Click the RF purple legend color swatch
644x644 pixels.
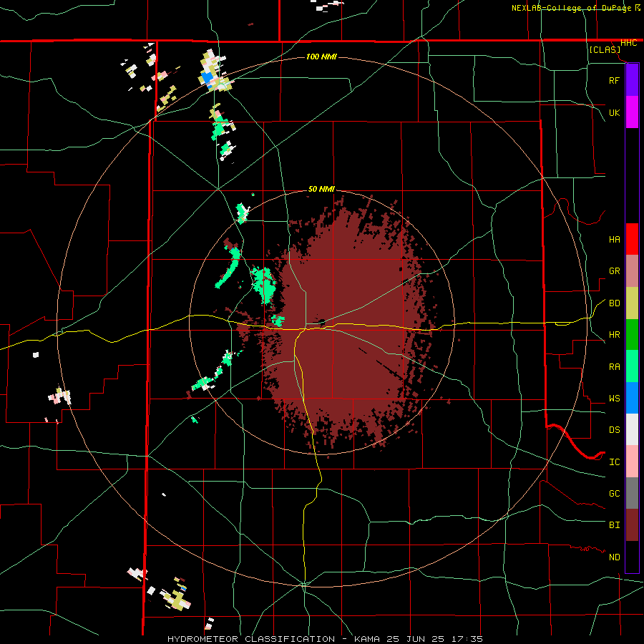(632, 79)
